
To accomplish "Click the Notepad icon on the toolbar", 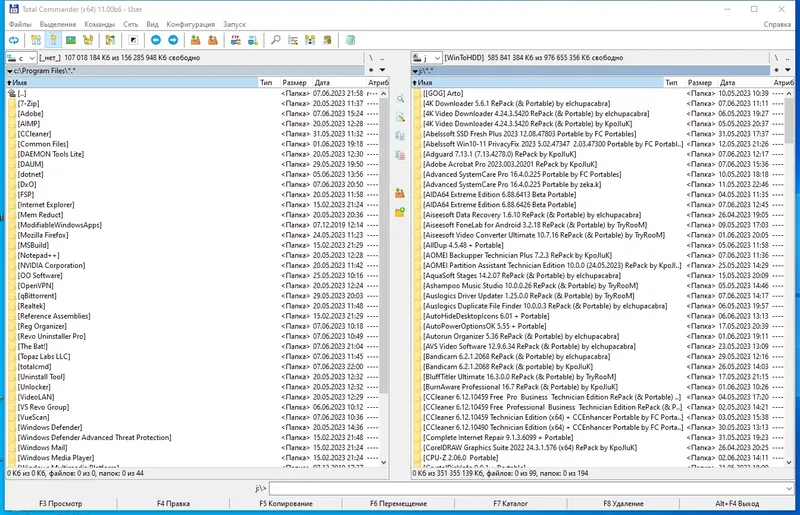I will click(x=350, y=40).
